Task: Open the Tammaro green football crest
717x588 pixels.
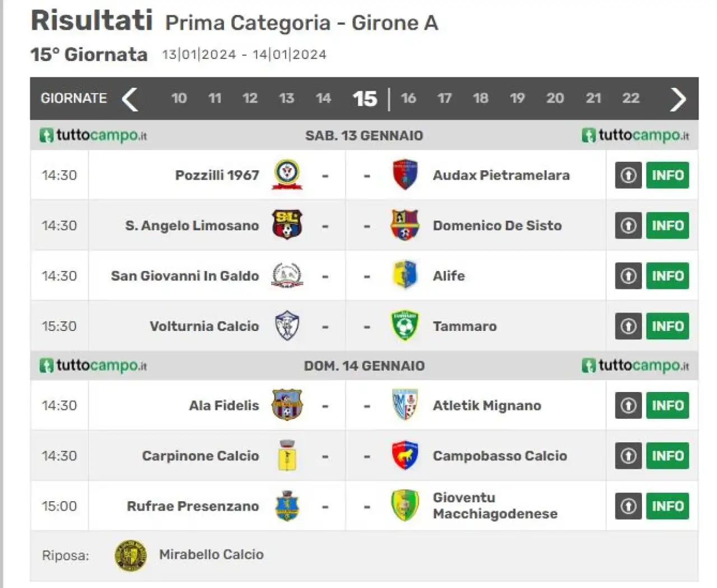Action: coord(405,326)
